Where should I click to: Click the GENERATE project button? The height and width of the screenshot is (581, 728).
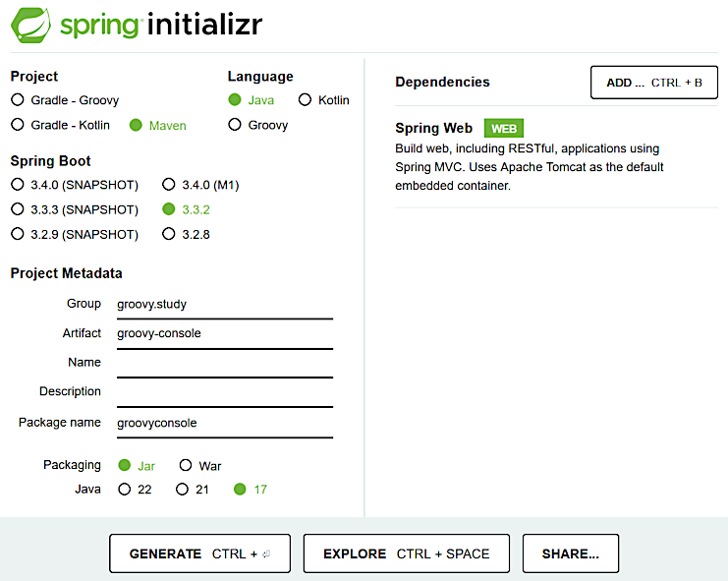click(200, 553)
